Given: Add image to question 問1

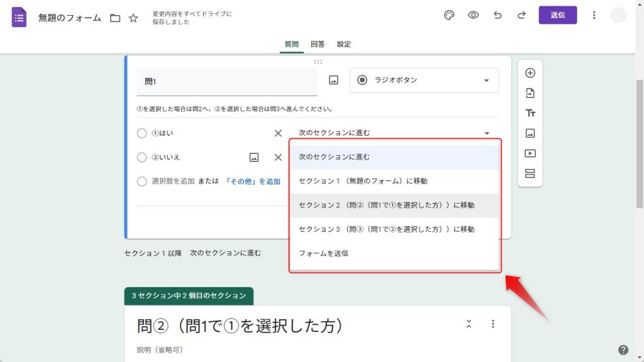Looking at the screenshot, I should click(333, 80).
